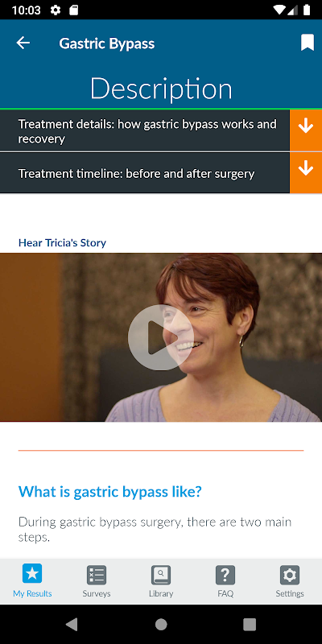Expand Treatment timeline orange arrow
This screenshot has width=322, height=644.
click(306, 173)
